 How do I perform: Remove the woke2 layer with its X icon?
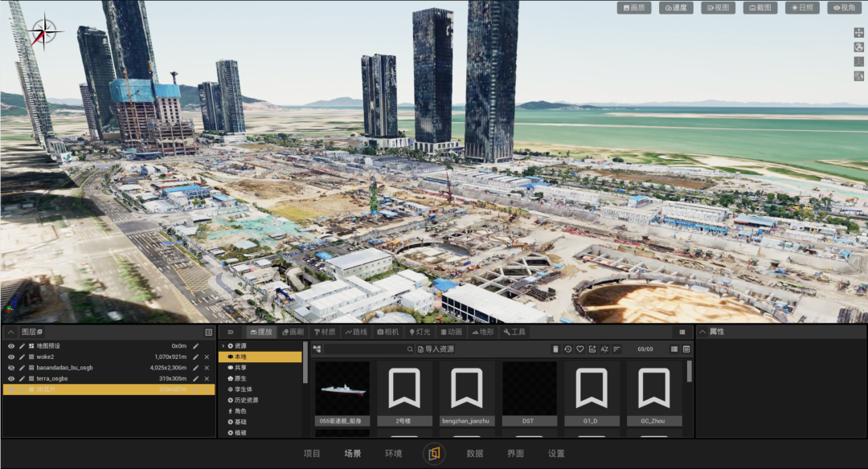[x=207, y=357]
